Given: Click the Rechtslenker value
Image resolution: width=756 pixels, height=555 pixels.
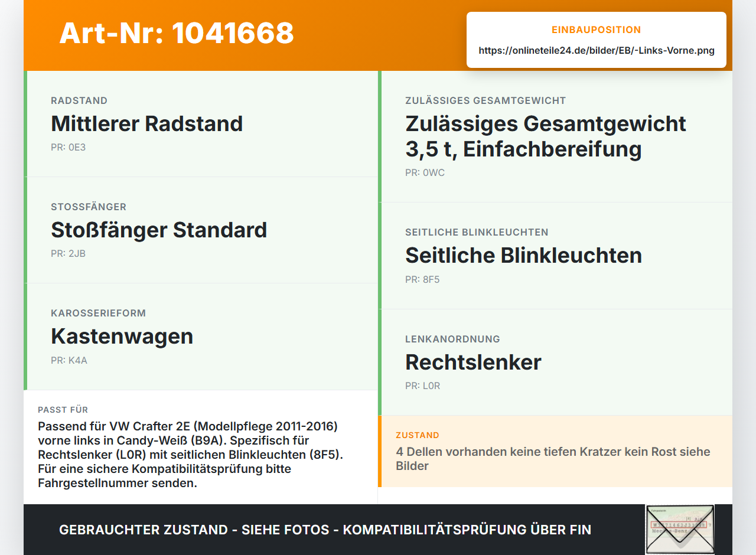Looking at the screenshot, I should tap(473, 362).
